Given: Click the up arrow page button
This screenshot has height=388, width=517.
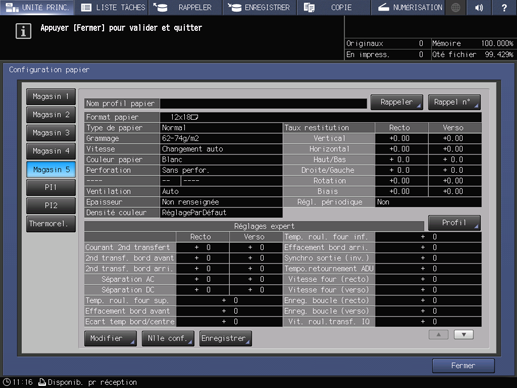Looking at the screenshot, I should 438,334.
